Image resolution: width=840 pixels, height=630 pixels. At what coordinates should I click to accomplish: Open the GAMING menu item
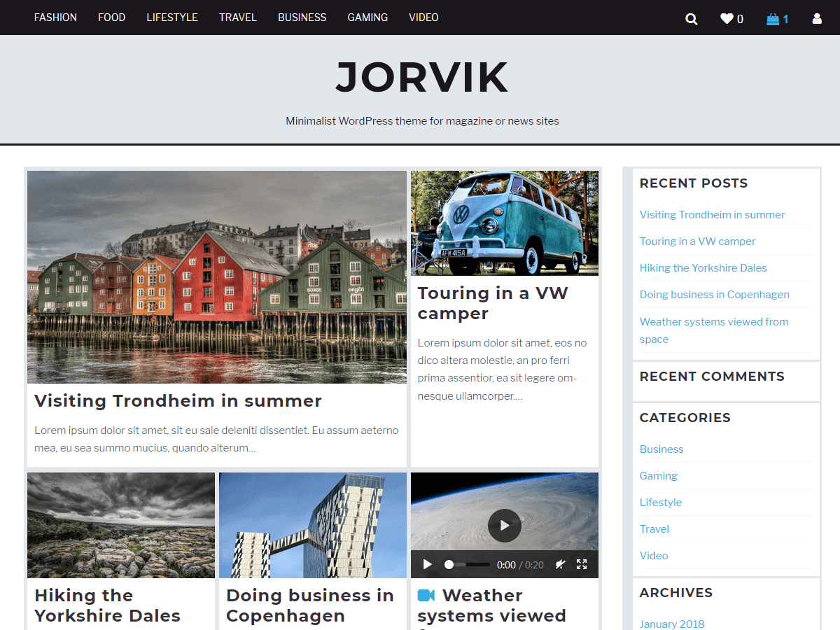coord(367,17)
